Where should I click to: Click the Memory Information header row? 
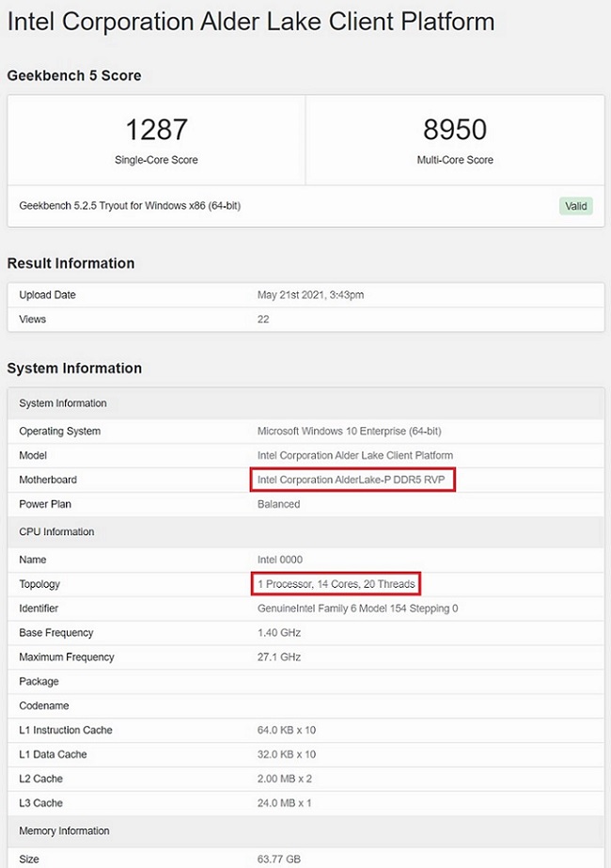[x=305, y=831]
